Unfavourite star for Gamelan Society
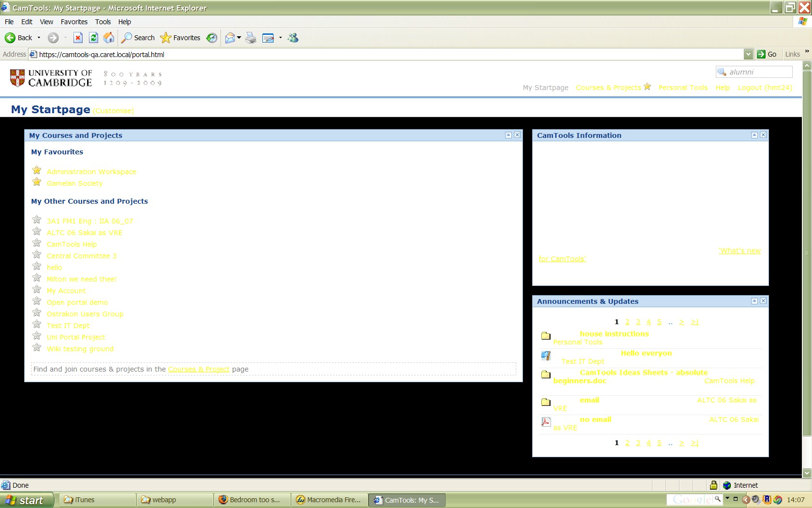The width and height of the screenshot is (812, 508). click(37, 182)
